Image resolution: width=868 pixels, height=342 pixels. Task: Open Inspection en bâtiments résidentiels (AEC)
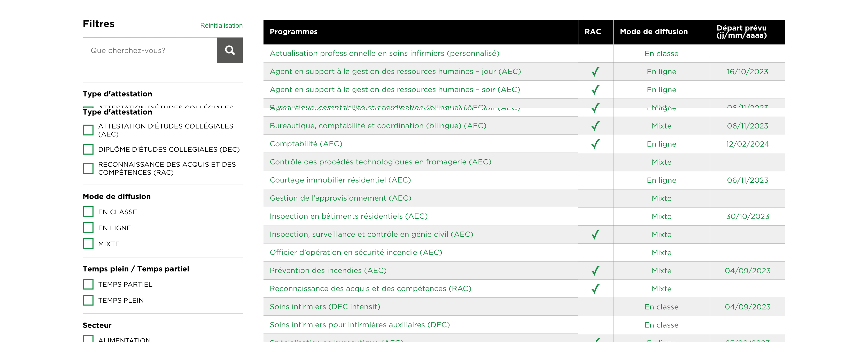[348, 216]
